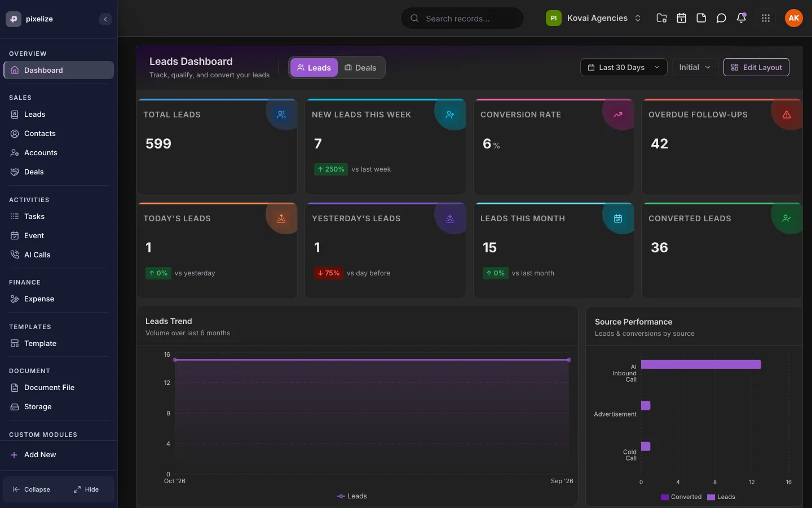This screenshot has width=812, height=508.
Task: Expand the Kovai Agencies workspace switcher
Action: pyautogui.click(x=594, y=18)
